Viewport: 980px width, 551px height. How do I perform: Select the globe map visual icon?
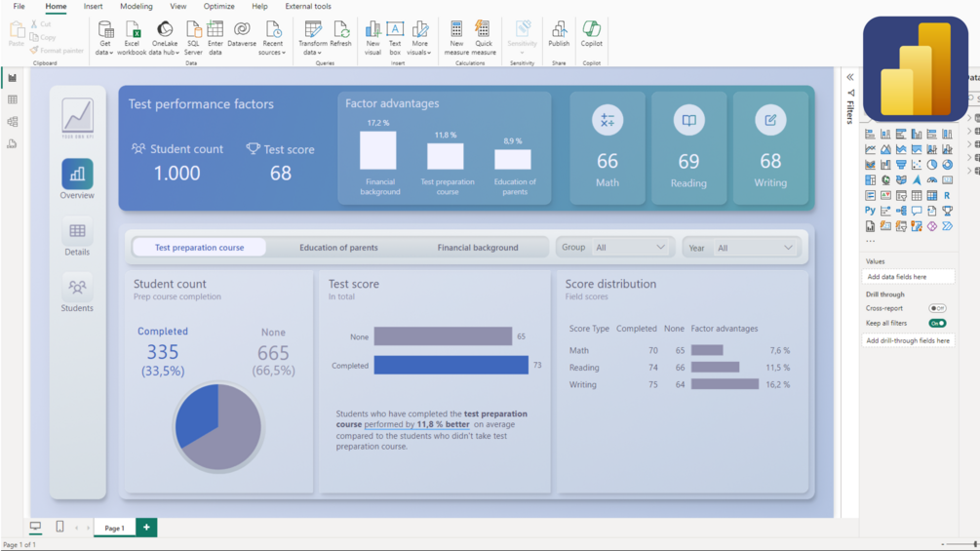pyautogui.click(x=885, y=179)
